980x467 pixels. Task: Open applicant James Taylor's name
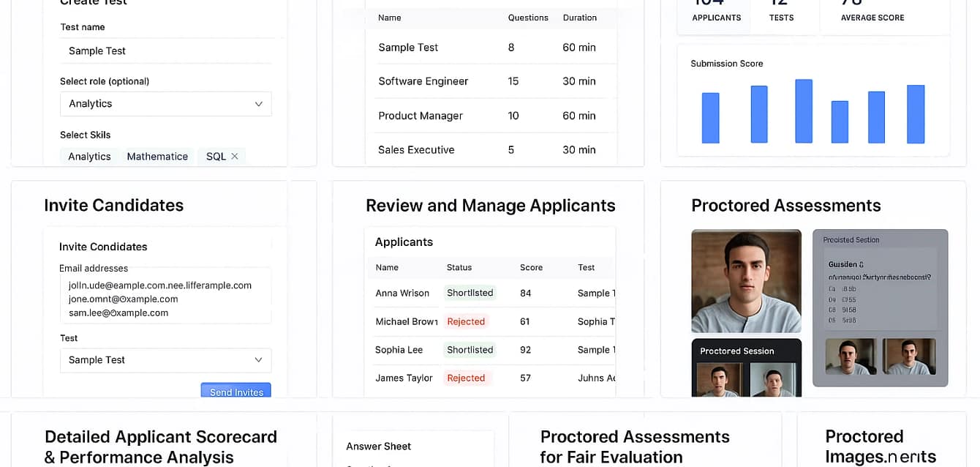404,378
